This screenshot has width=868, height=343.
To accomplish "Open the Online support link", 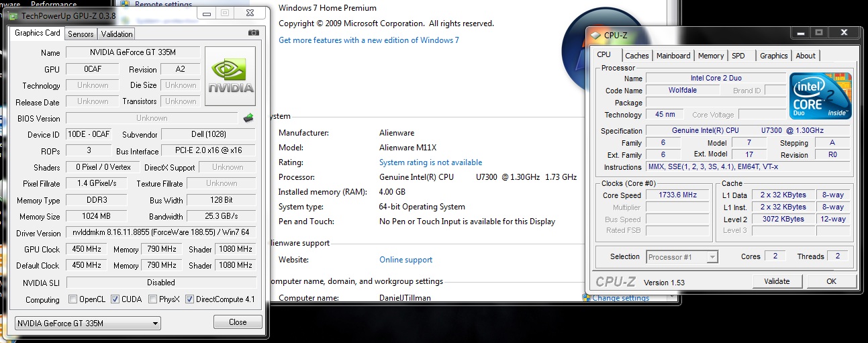I will (405, 260).
